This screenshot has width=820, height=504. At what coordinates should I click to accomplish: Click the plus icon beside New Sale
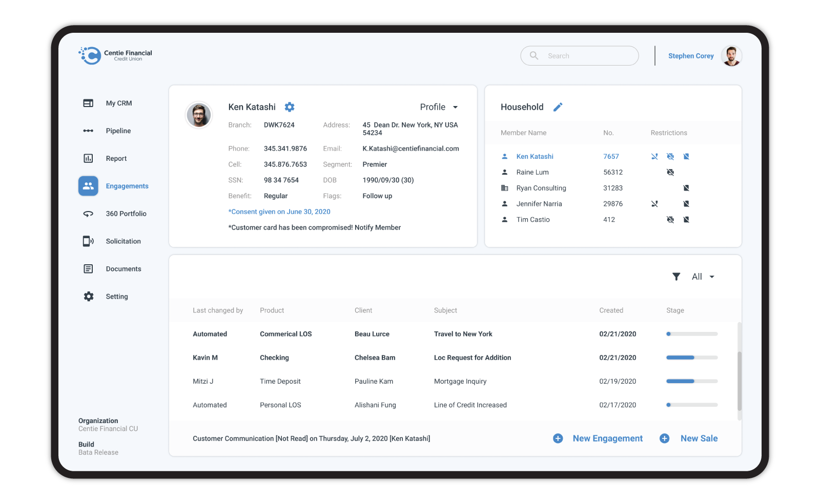tap(664, 438)
